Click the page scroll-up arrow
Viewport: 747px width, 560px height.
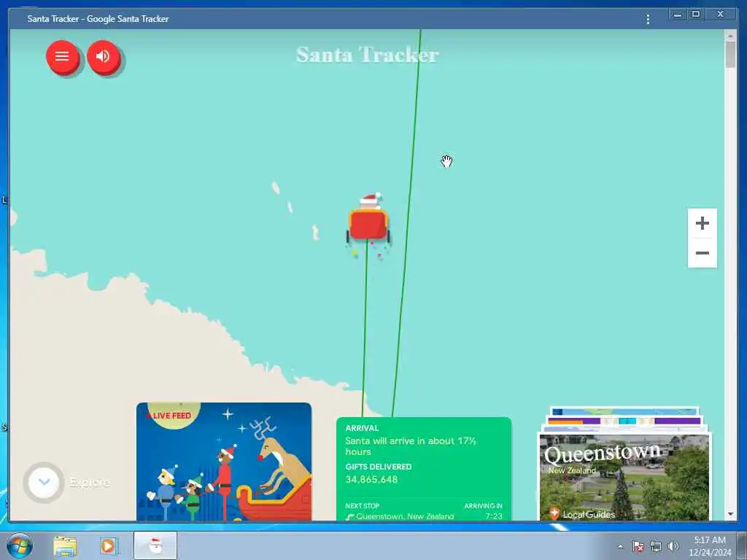730,35
